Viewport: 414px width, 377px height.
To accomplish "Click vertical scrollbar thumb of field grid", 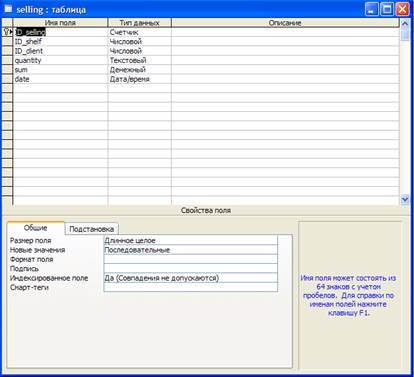I will coord(405,34).
